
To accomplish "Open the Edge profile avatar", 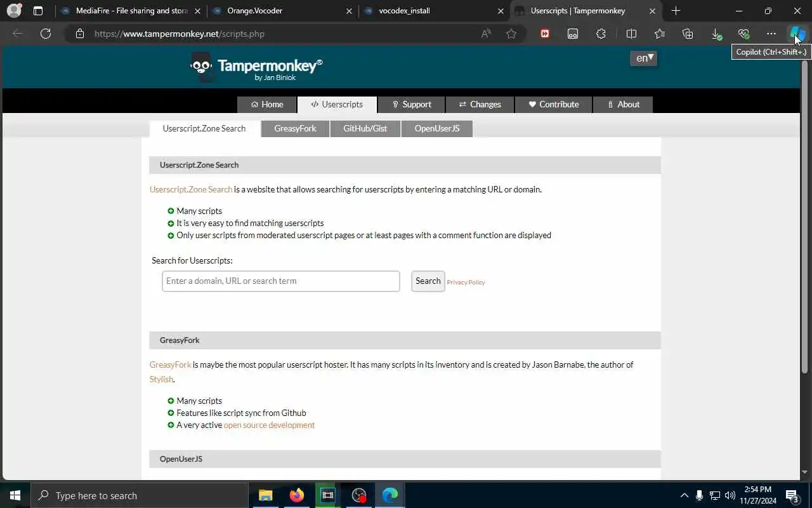I will [13, 11].
